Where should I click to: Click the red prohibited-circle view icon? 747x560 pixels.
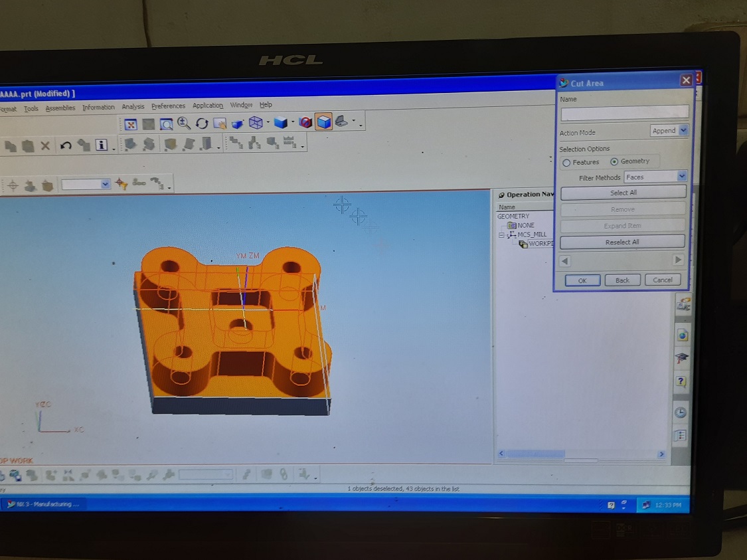305,122
